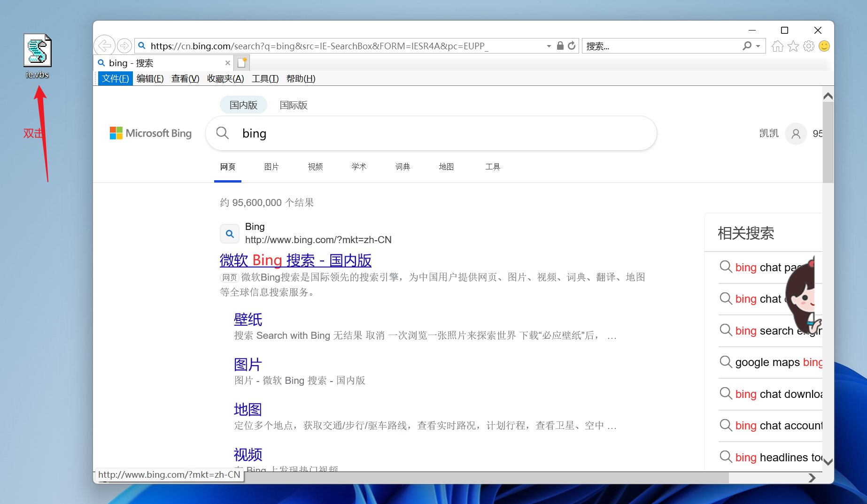Open the home page icon
Screen dimensions: 867x504
click(777, 46)
